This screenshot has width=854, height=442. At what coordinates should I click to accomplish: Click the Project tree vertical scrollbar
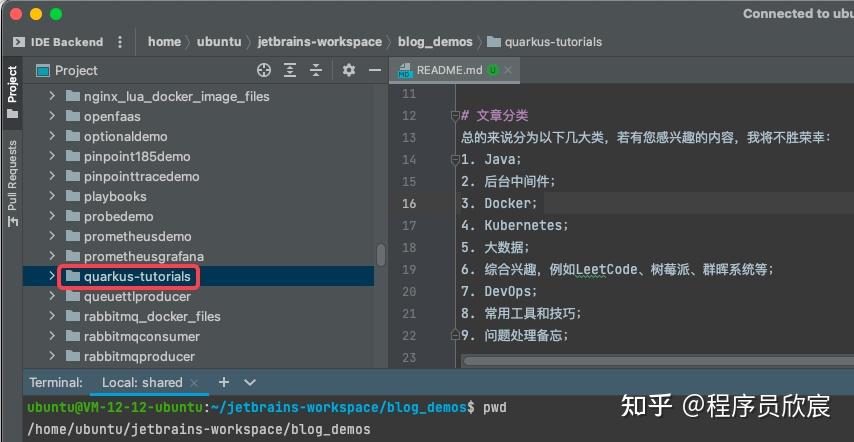380,254
